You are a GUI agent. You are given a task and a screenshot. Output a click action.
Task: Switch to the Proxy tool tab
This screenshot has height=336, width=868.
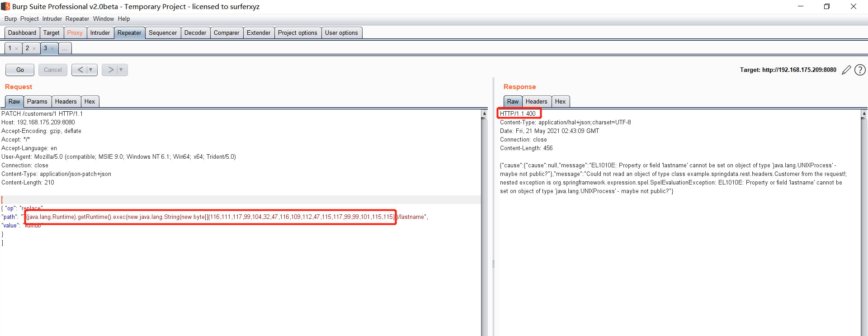click(75, 33)
